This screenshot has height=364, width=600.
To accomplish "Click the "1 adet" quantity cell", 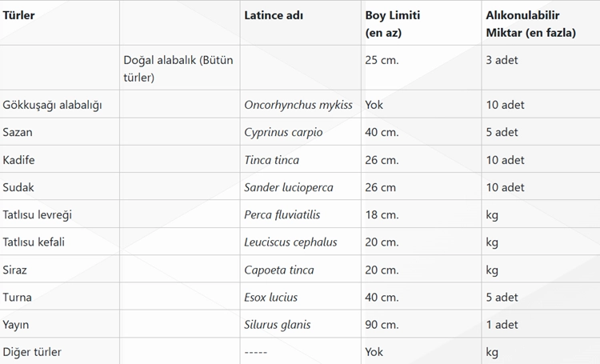I will 502,325.
